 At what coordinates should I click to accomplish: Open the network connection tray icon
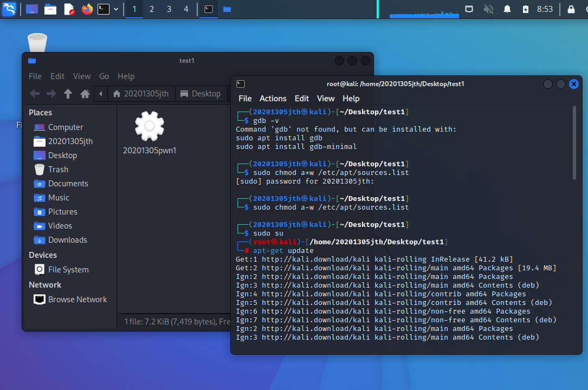point(469,9)
